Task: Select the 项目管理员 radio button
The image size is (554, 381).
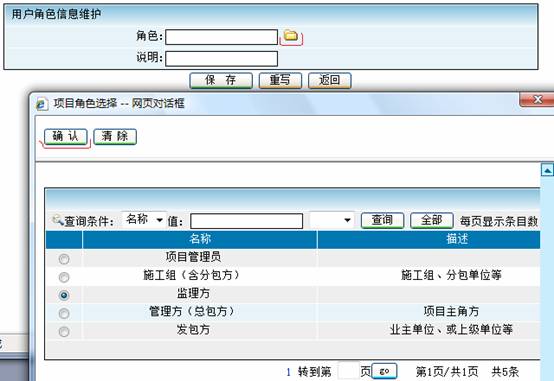Action: [64, 259]
